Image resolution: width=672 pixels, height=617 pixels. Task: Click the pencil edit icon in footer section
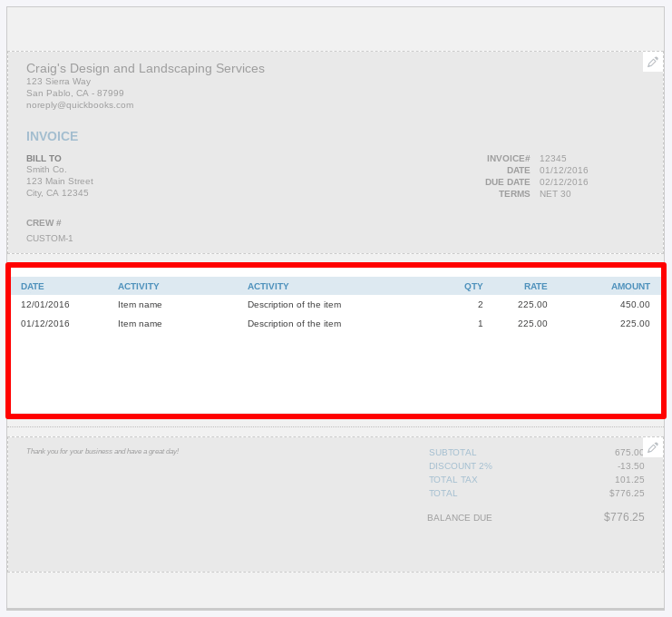pos(653,447)
